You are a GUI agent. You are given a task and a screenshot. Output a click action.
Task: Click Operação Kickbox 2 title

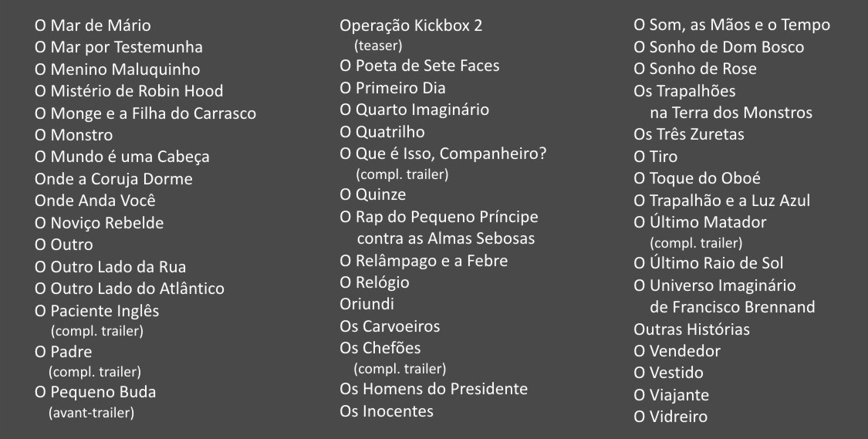pyautogui.click(x=410, y=26)
